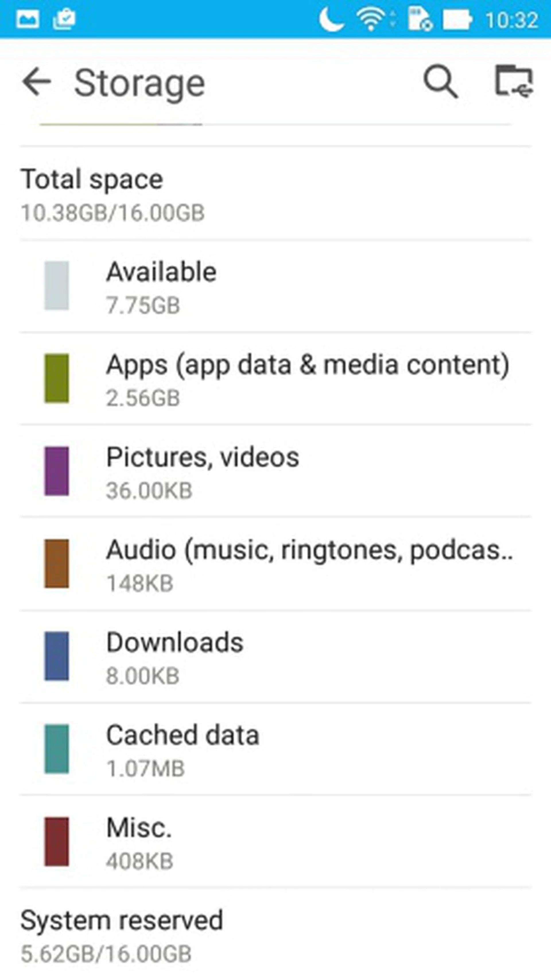Open the Downloads storage entry
This screenshot has height=980, width=551.
tap(175, 657)
